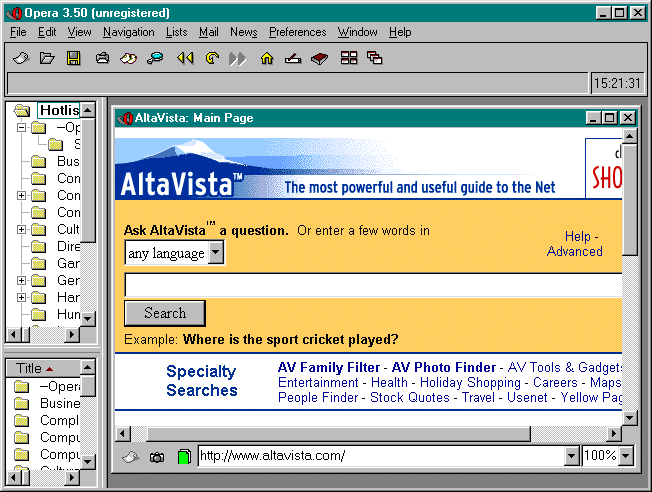Select the Bus folder in the hotlist tree

[68, 161]
